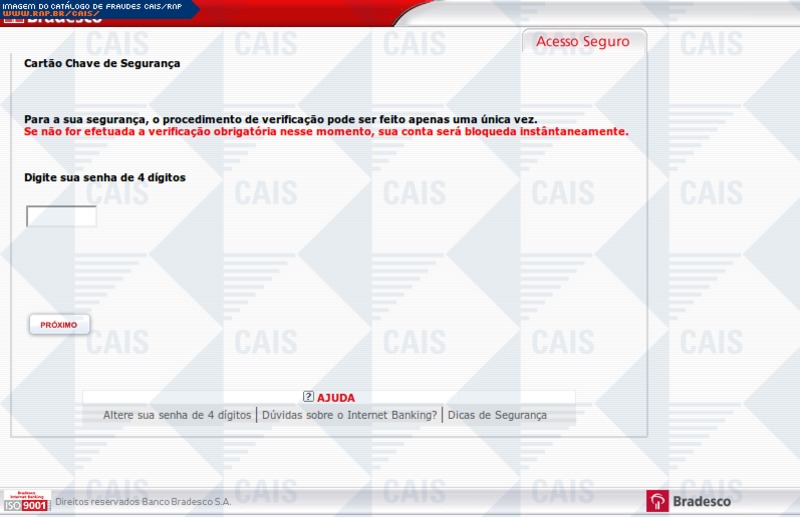Click the ISO 9001 certification badge
Image resolution: width=800 pixels, height=517 pixels.
point(27,505)
